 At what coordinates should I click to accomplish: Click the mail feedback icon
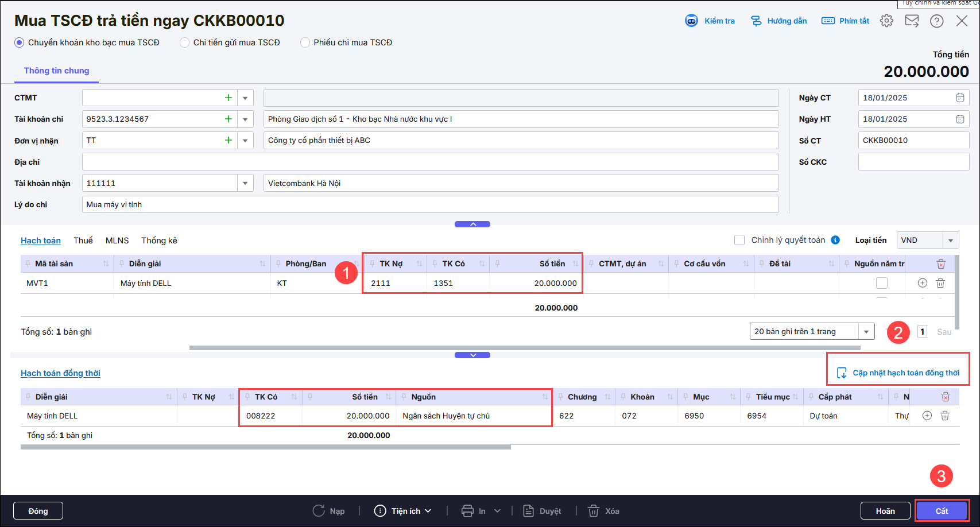point(912,21)
